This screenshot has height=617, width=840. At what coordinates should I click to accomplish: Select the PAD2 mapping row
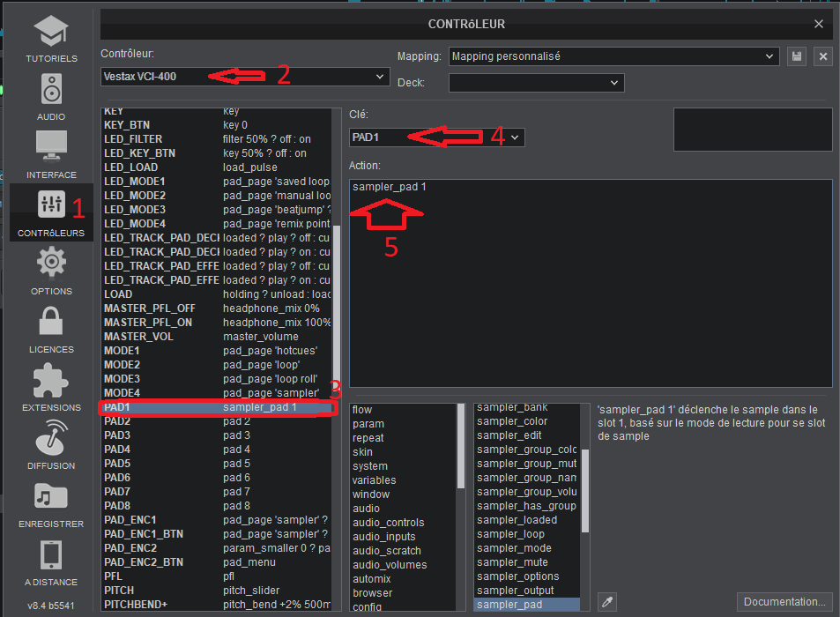tap(216, 421)
